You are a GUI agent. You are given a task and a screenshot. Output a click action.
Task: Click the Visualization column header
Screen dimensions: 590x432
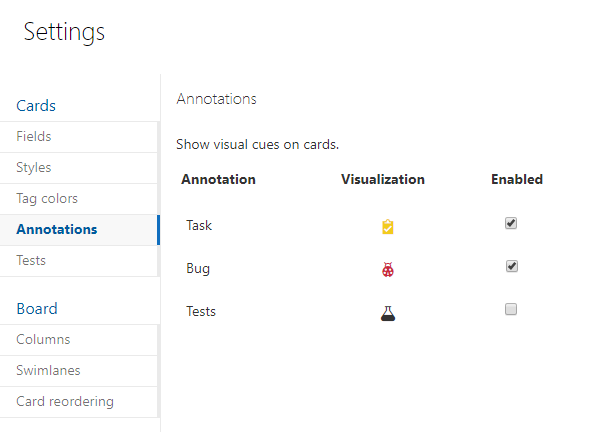[383, 179]
